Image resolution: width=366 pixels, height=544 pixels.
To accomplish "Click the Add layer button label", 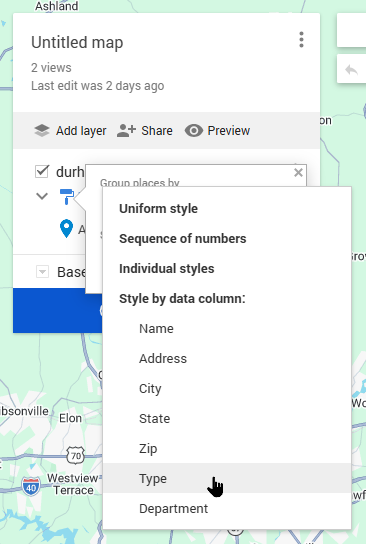I will [x=81, y=131].
